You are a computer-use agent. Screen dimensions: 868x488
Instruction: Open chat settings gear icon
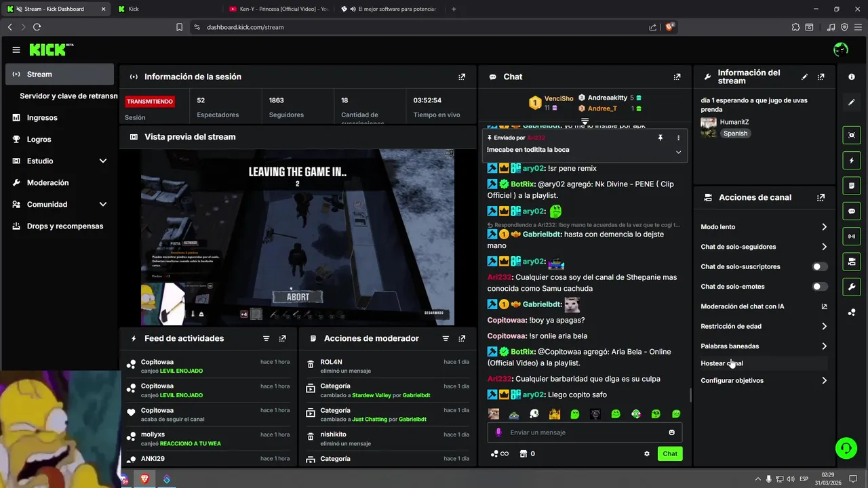pyautogui.click(x=647, y=454)
